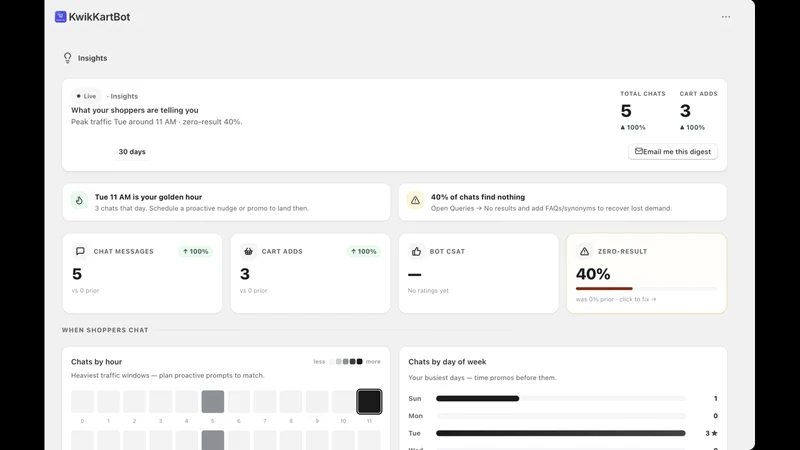Viewport: 800px width, 450px height.
Task: Click the 'Chats by day of week' title
Action: click(447, 362)
